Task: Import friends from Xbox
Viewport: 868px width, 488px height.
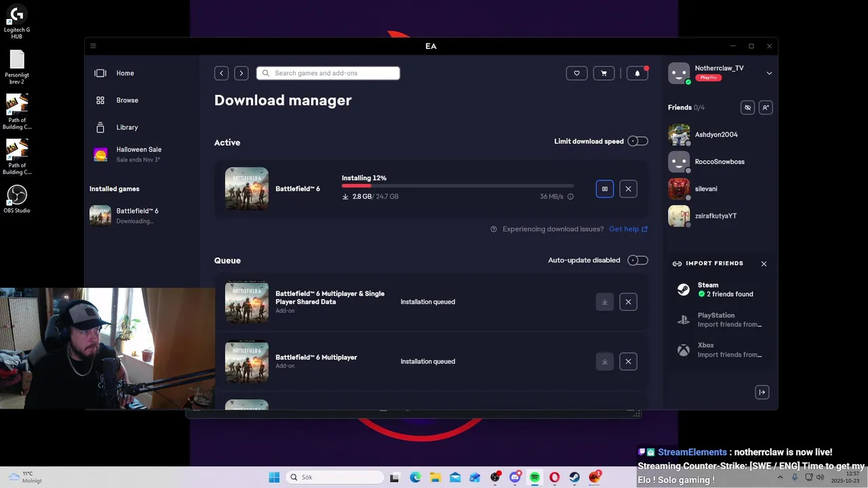Action: [x=721, y=350]
